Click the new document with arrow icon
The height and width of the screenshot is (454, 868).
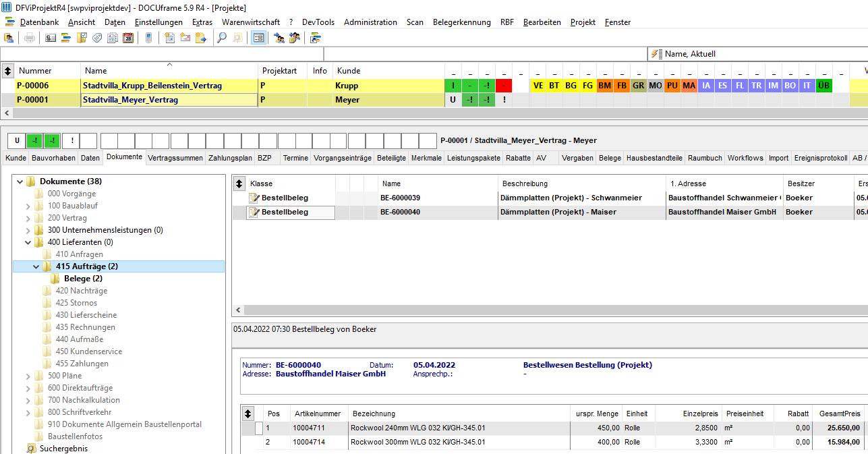tap(200, 38)
